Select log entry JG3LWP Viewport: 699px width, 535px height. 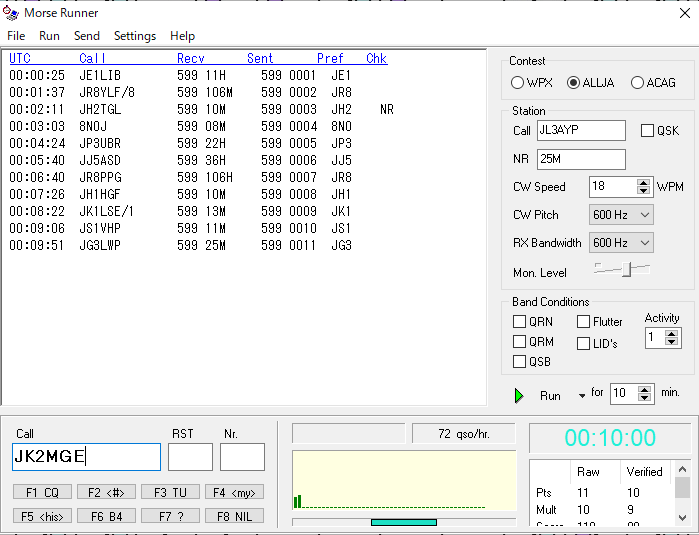100,245
